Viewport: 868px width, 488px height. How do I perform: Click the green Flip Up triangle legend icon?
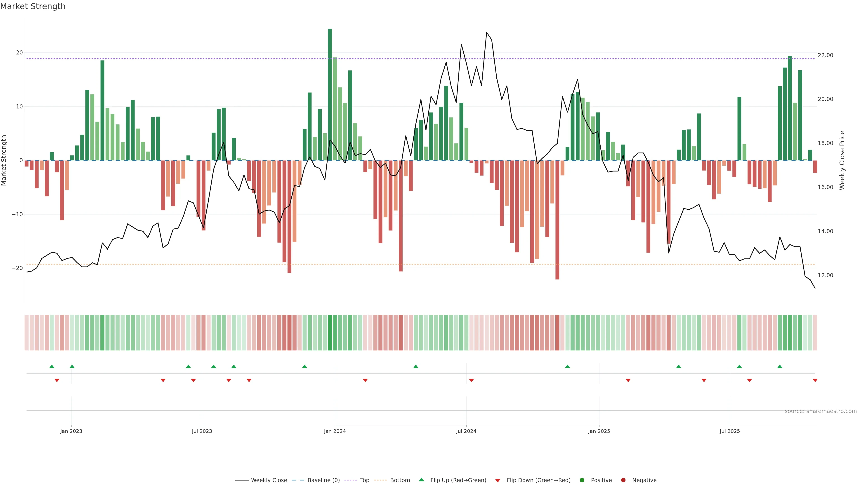tap(421, 480)
